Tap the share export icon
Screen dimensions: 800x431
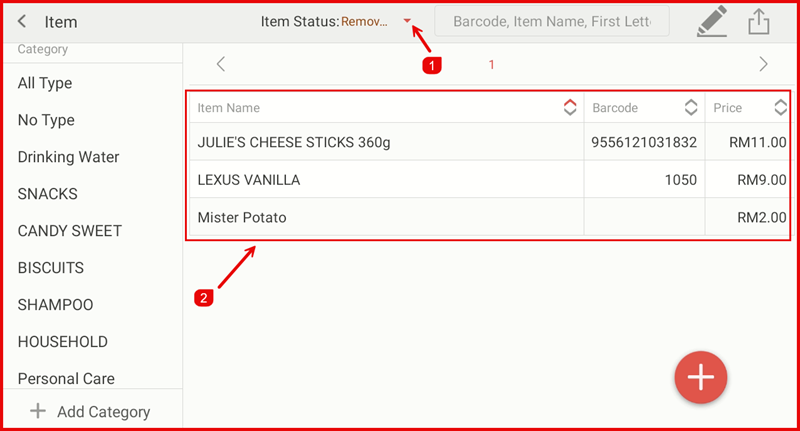[x=760, y=22]
